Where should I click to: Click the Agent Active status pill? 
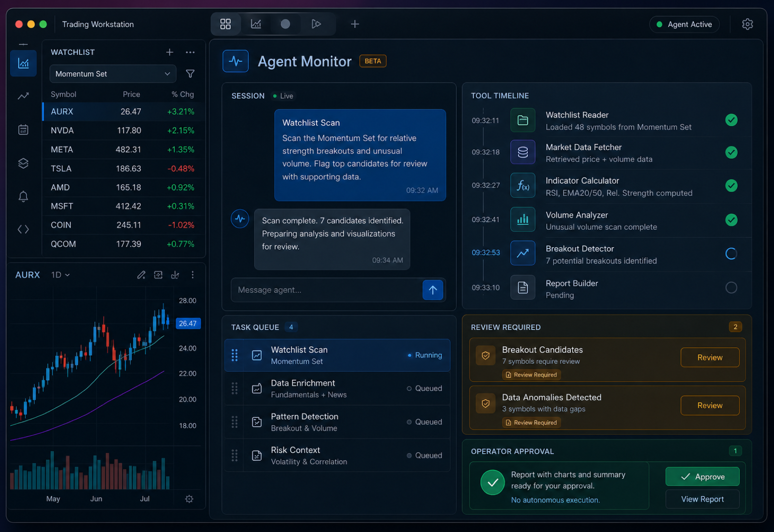pyautogui.click(x=684, y=24)
